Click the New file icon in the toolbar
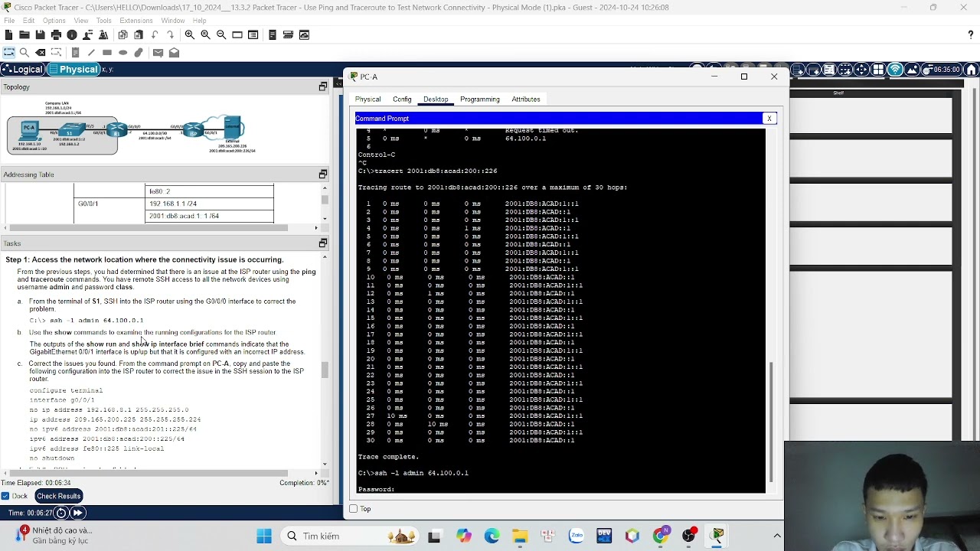Image resolution: width=980 pixels, height=551 pixels. pyautogui.click(x=8, y=35)
